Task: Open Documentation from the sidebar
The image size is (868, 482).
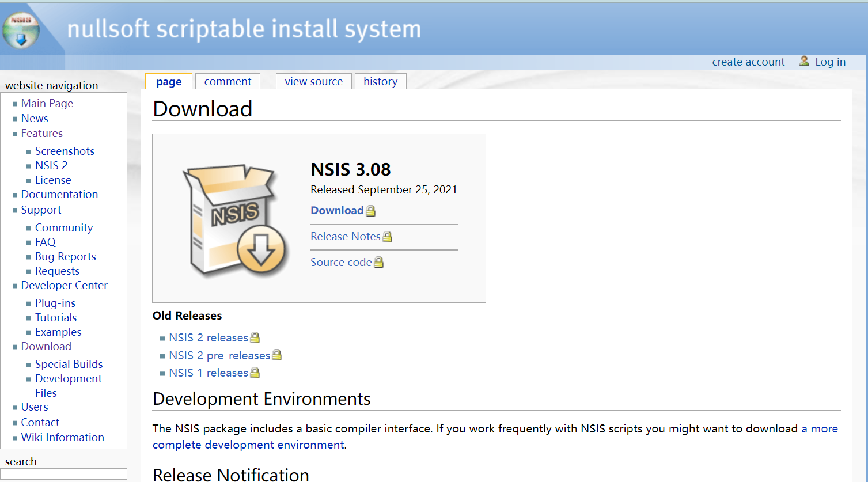Action: click(59, 195)
